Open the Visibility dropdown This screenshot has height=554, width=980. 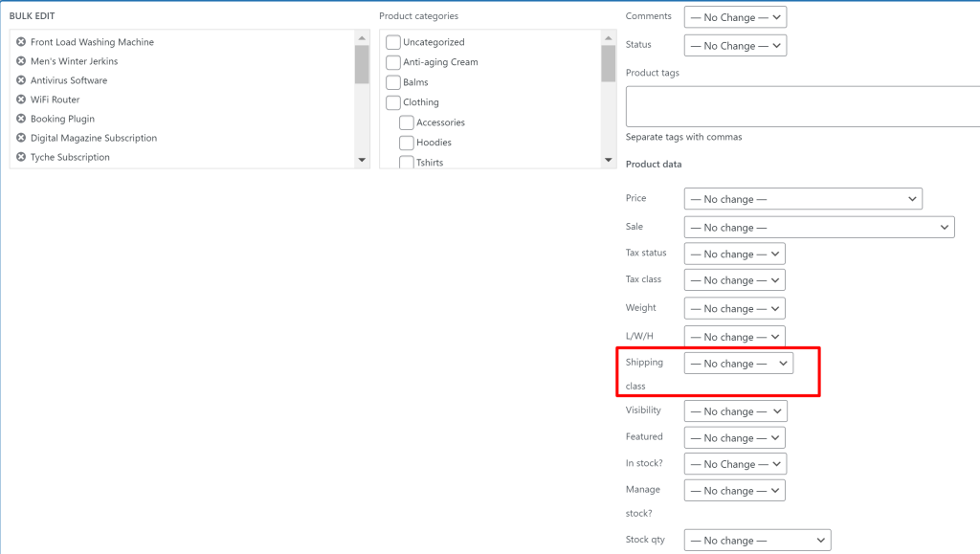tap(736, 411)
